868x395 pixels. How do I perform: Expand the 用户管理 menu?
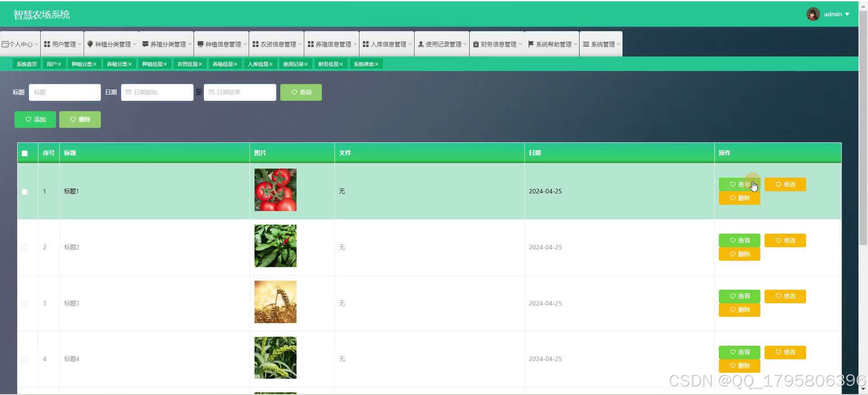point(62,44)
